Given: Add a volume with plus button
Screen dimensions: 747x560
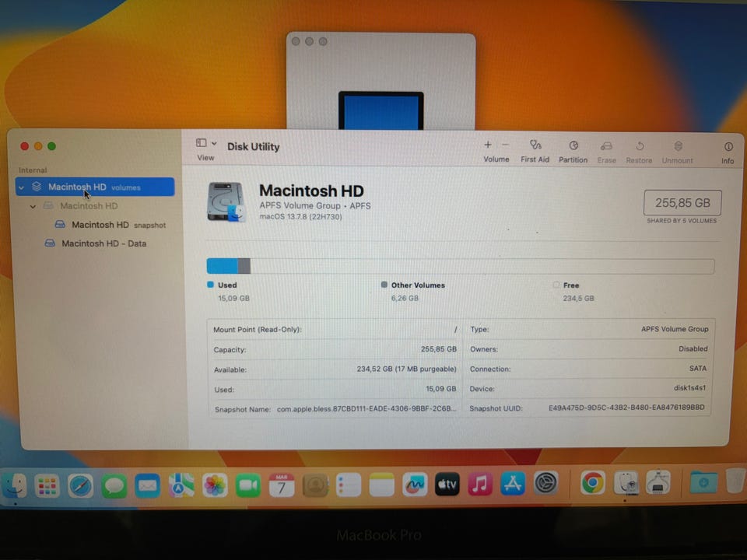Looking at the screenshot, I should pyautogui.click(x=488, y=145).
